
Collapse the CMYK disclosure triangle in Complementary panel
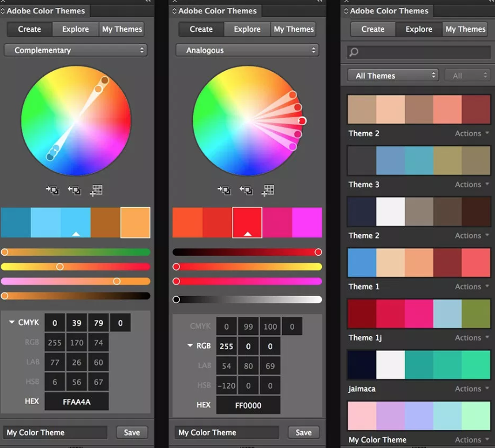(x=12, y=322)
